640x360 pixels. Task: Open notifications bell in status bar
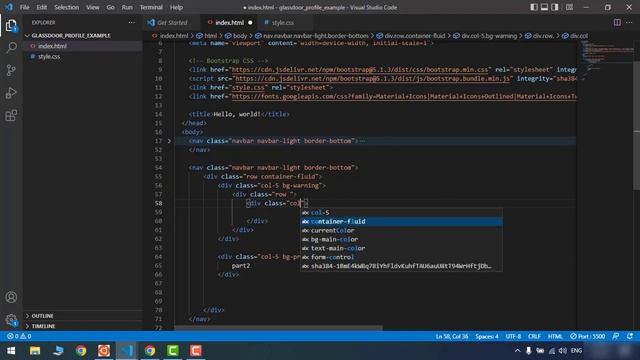(630, 336)
